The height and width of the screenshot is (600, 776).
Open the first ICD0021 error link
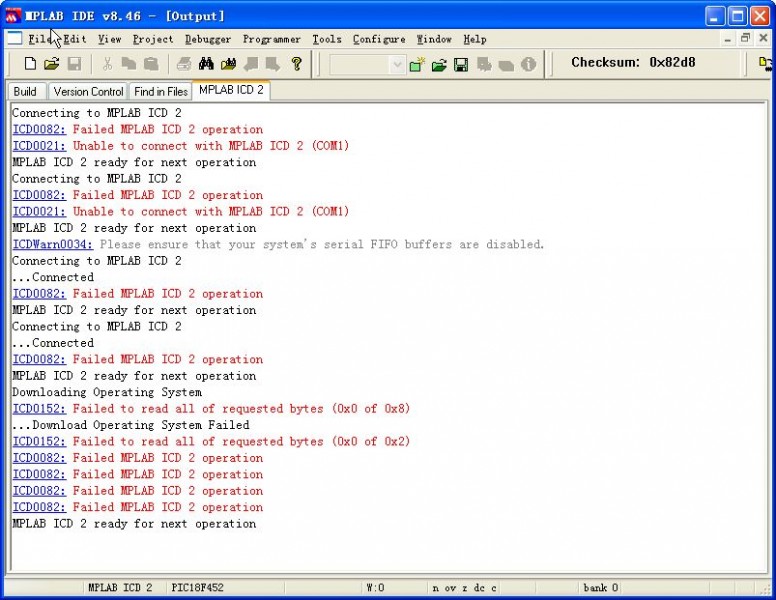(x=39, y=146)
